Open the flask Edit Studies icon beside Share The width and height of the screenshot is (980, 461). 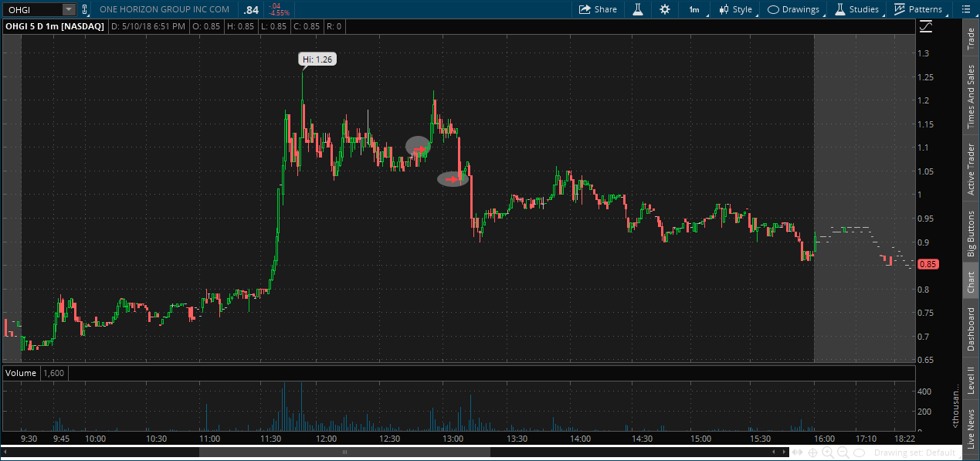coord(638,9)
